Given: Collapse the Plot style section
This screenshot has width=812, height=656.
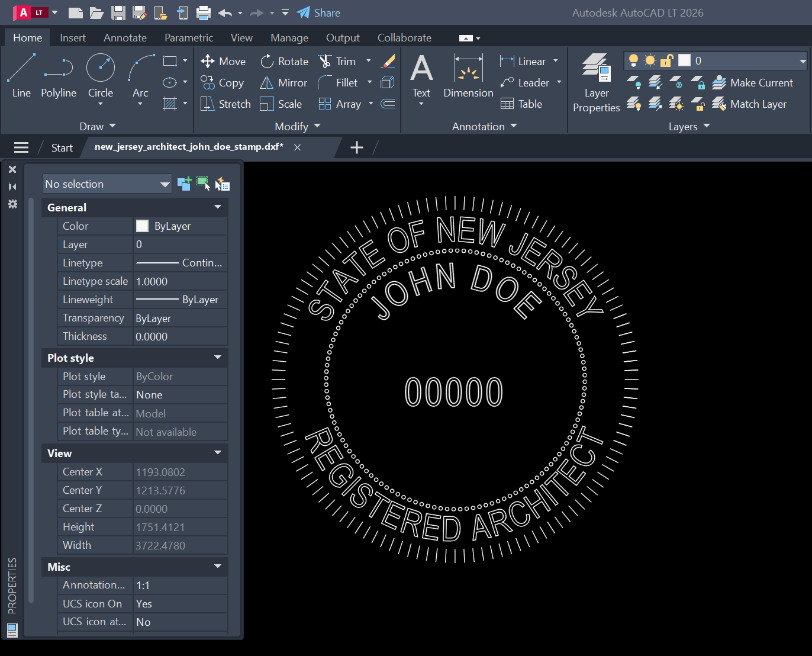Looking at the screenshot, I should pos(218,357).
